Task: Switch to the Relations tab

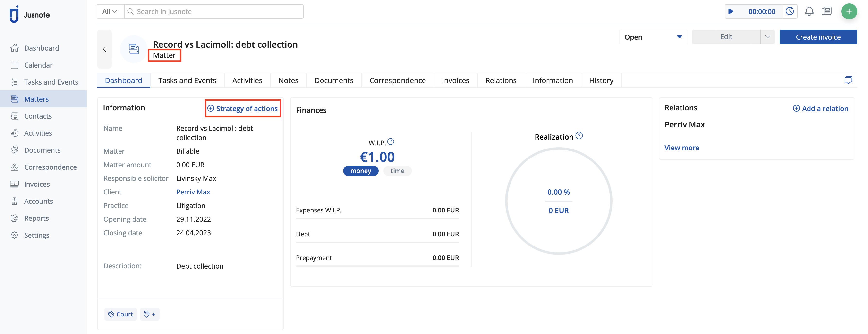Action: click(501, 80)
